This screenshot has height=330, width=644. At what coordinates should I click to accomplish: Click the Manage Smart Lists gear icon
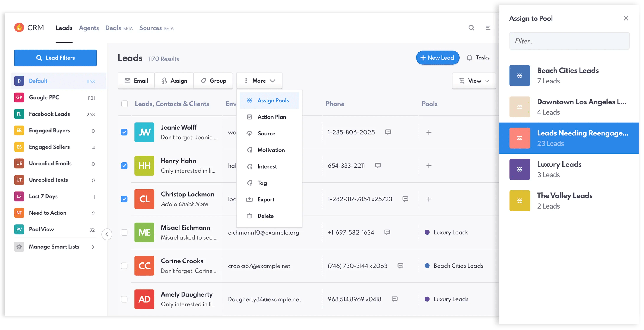(x=19, y=247)
